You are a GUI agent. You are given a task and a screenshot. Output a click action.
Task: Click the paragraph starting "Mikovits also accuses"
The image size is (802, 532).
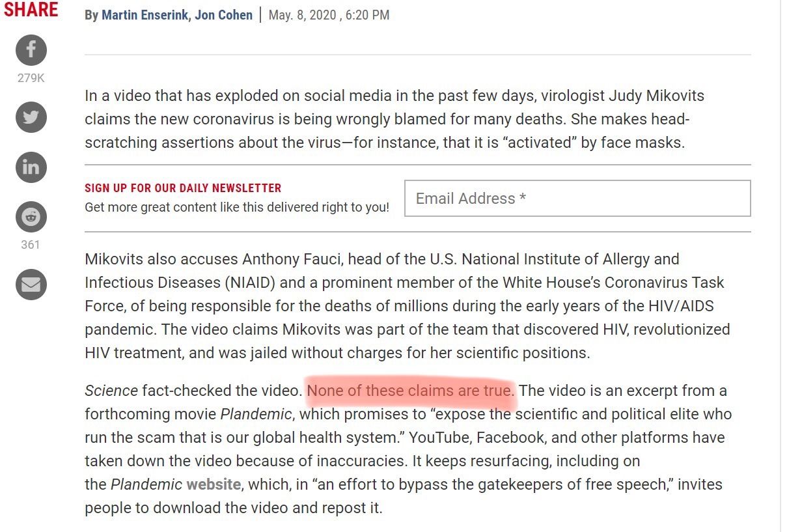pos(408,306)
